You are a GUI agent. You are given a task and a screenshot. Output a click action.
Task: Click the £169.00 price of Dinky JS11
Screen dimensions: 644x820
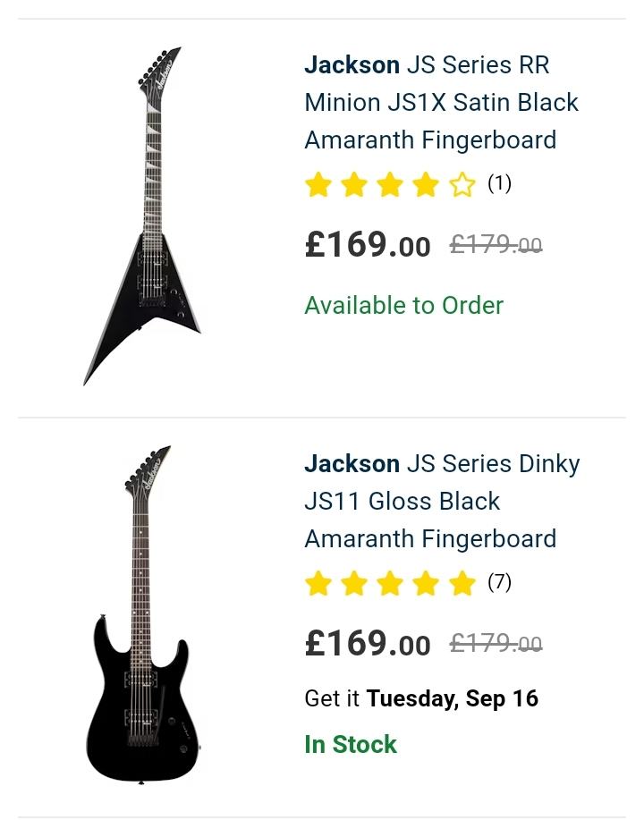click(368, 644)
